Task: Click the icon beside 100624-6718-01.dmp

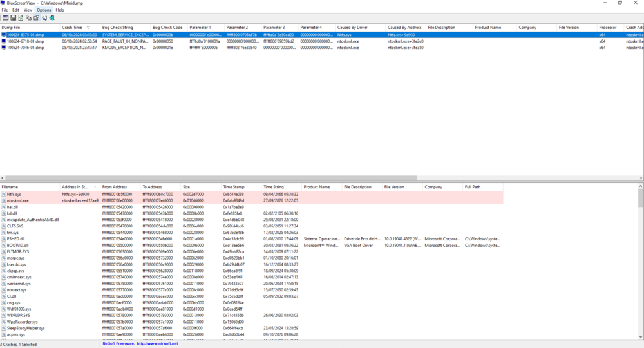Action: tap(4, 41)
